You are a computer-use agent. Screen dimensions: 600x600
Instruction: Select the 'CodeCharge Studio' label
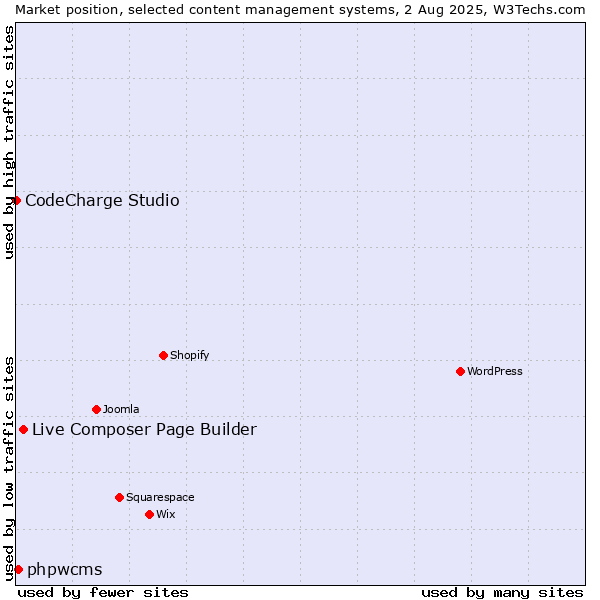pos(102,201)
